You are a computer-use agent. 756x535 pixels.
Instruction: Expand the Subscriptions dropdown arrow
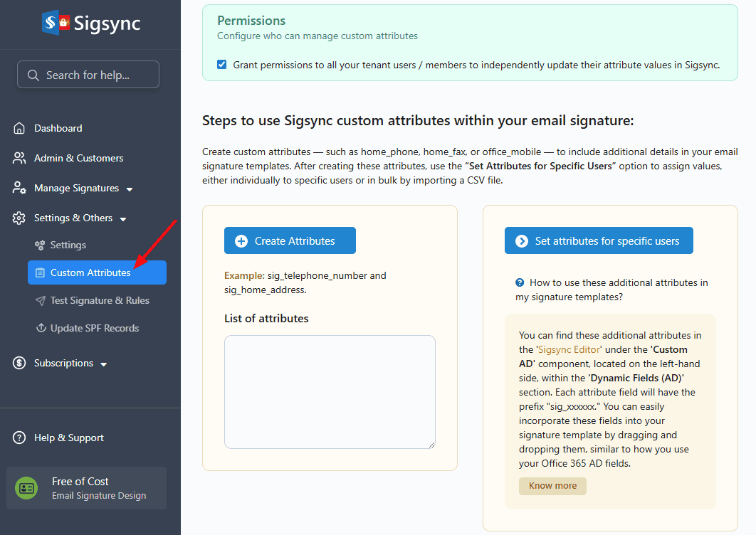click(104, 364)
